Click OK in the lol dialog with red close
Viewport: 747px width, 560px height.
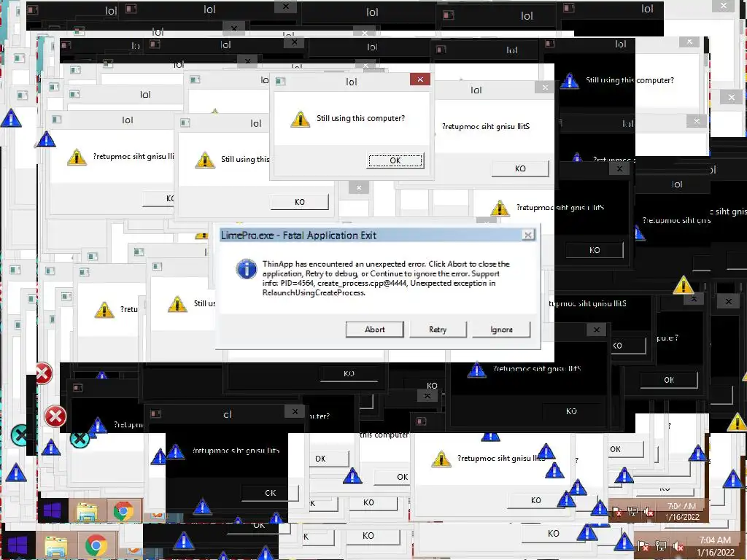tap(395, 160)
